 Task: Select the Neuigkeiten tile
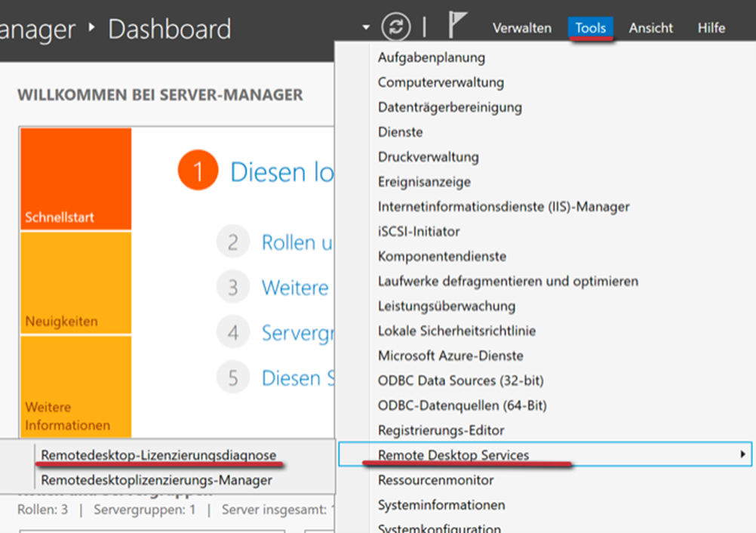75,283
